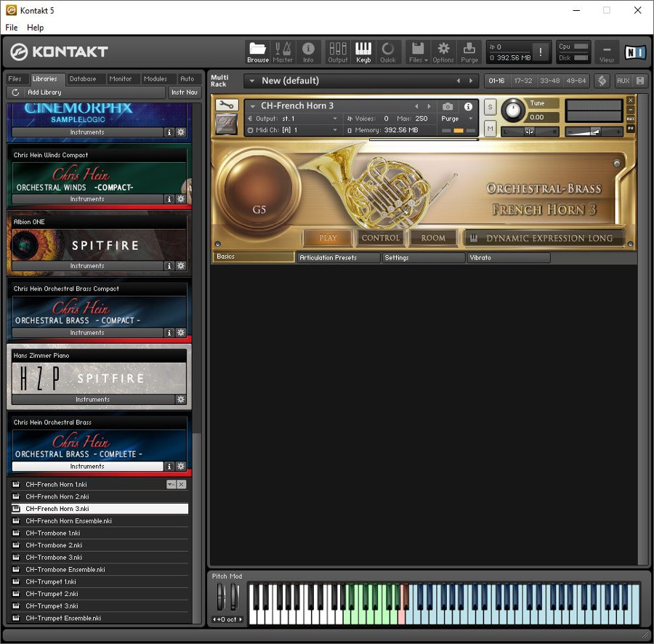Click the PLAY page button
The width and height of the screenshot is (654, 644).
[328, 238]
